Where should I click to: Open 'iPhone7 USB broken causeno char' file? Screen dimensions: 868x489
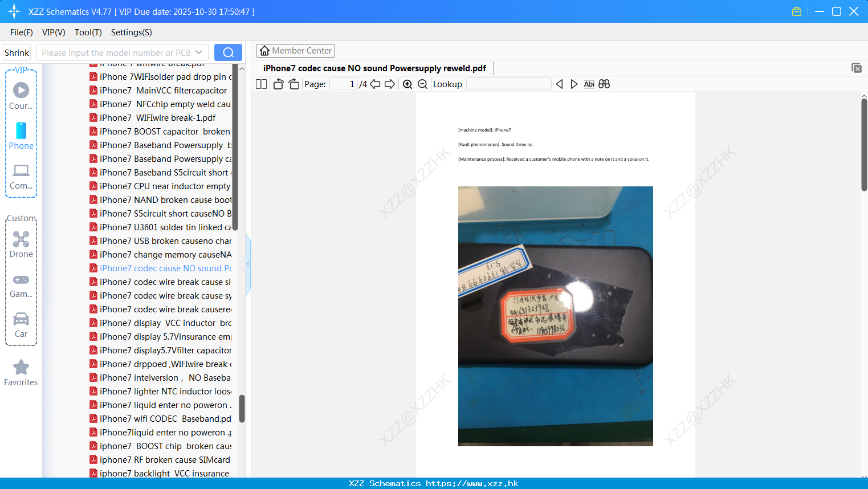pyautogui.click(x=161, y=241)
